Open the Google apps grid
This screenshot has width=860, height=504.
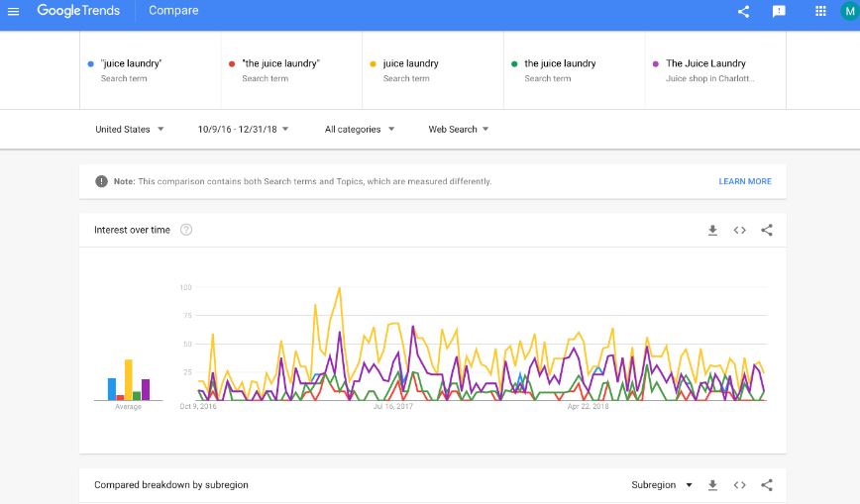tap(820, 11)
